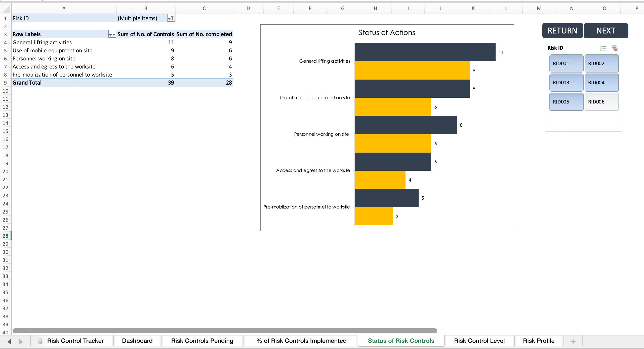Select RID006 in the Risk ID slicer
Viewport: 644px width, 349px height.
click(601, 101)
